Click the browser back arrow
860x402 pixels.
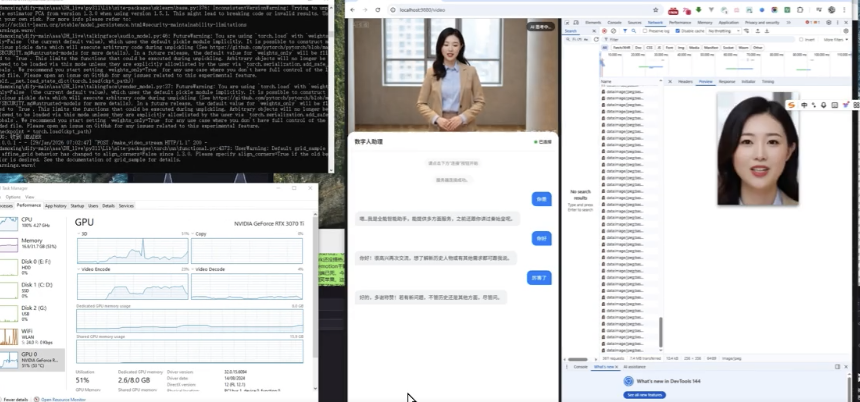click(353, 10)
